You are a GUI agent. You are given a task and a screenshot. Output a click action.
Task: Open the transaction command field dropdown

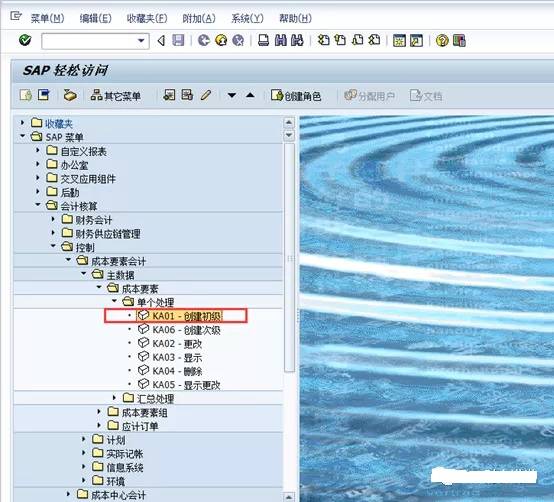[141, 41]
